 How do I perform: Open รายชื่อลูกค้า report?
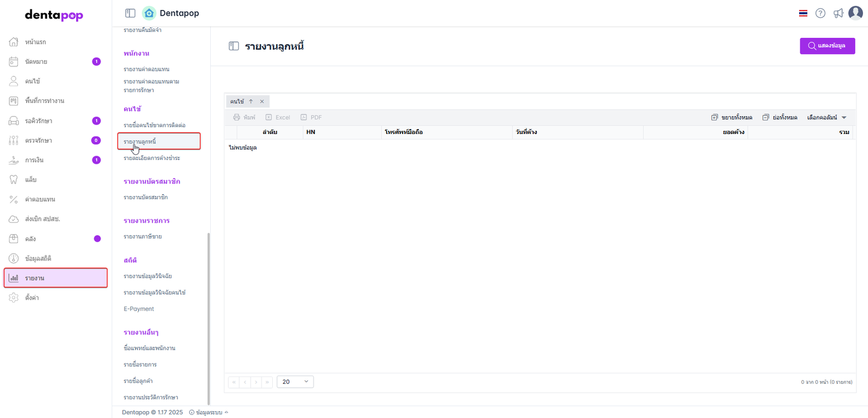(139, 381)
